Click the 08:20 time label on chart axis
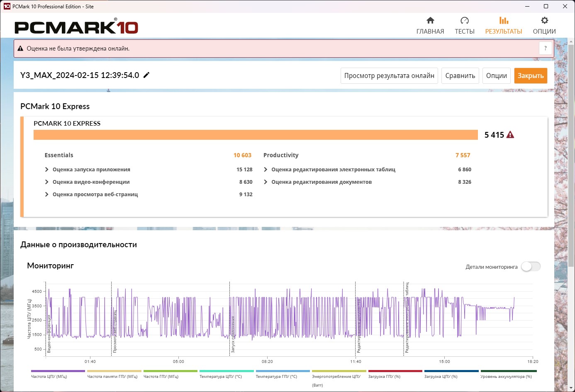The height and width of the screenshot is (392, 575). [x=267, y=362]
